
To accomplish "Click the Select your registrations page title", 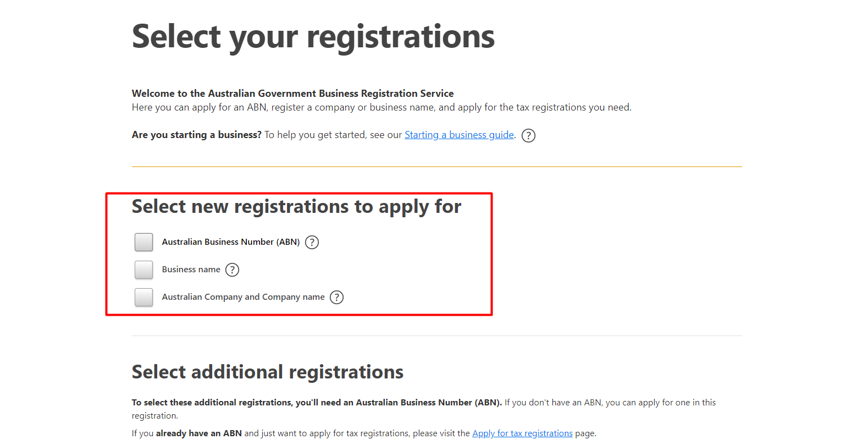I will [x=313, y=37].
